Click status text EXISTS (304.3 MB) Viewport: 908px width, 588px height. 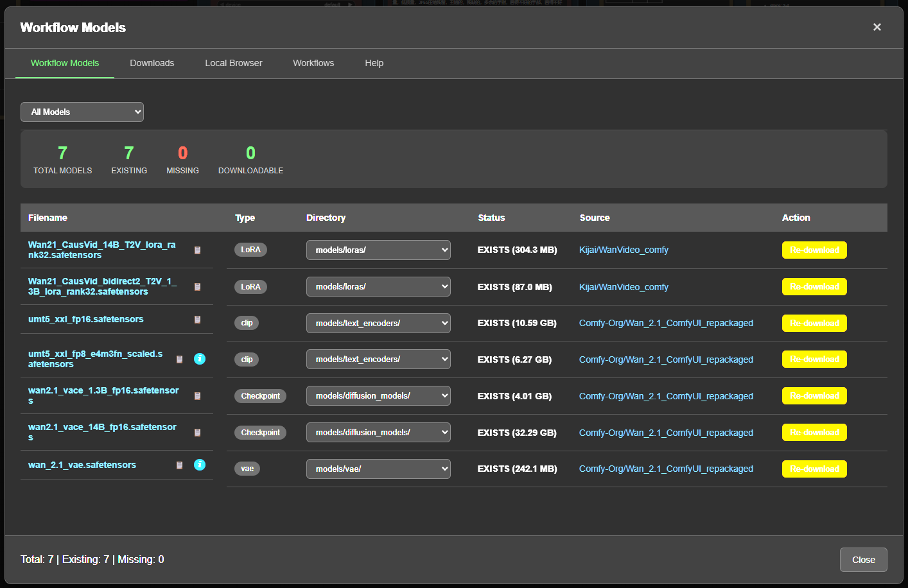[517, 250]
